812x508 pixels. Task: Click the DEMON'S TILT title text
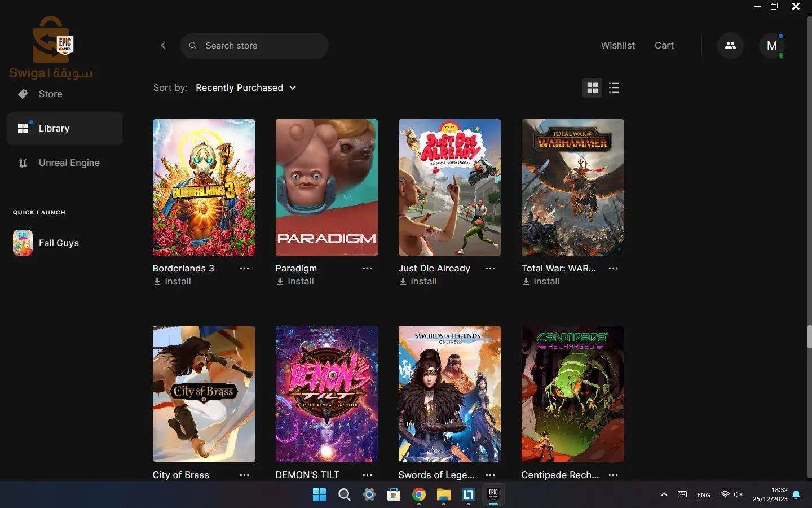(307, 475)
